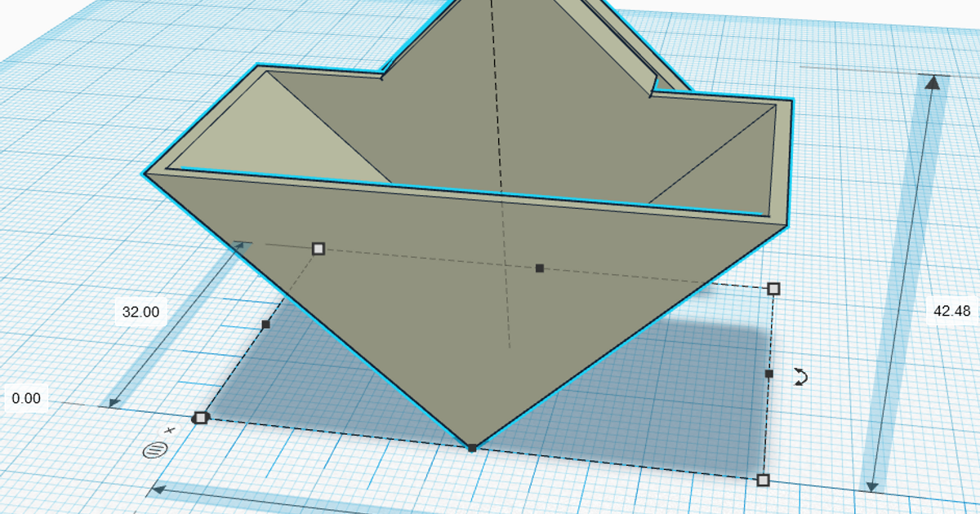
Task: Click the 32.00 width dimension field
Action: pos(139,311)
